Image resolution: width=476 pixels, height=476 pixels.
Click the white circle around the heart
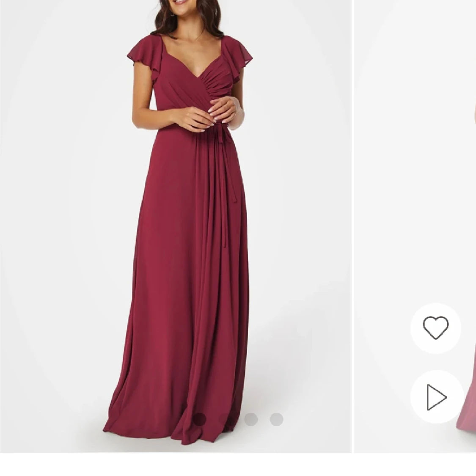click(436, 328)
